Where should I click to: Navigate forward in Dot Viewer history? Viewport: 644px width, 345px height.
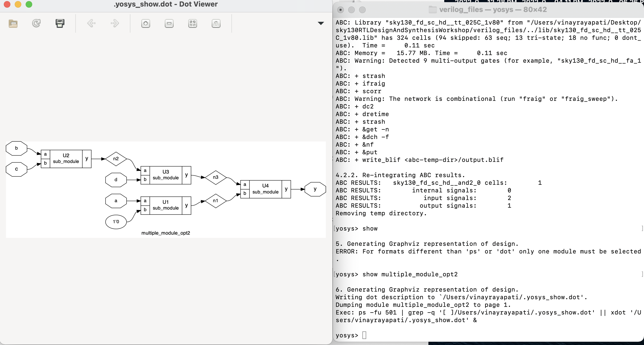click(115, 24)
